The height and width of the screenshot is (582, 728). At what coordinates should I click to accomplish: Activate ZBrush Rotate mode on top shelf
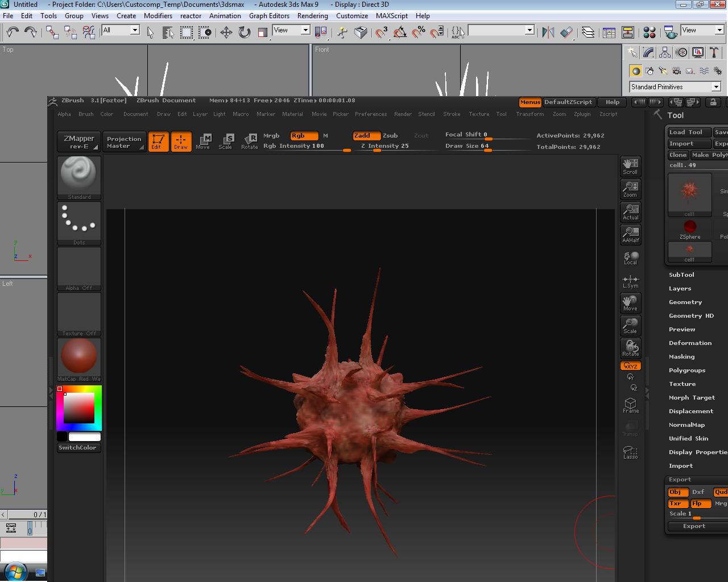249,142
